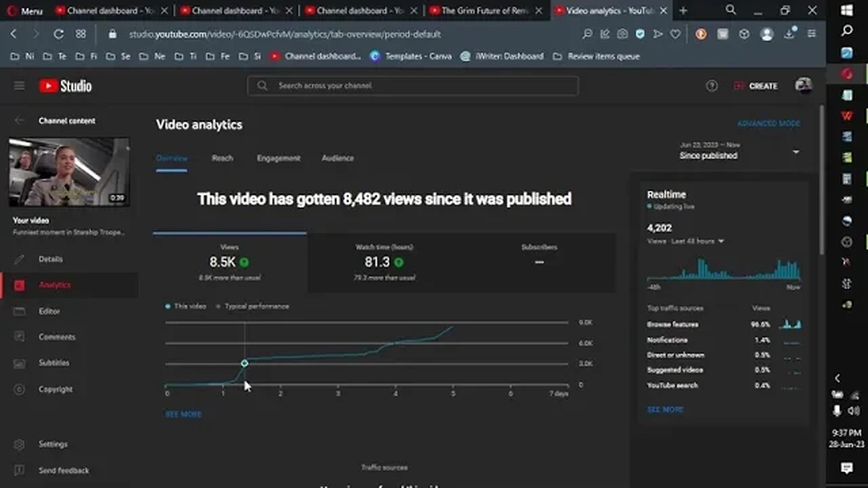Click the Search across your channel field
This screenshot has width=868, height=488.
pyautogui.click(x=412, y=85)
